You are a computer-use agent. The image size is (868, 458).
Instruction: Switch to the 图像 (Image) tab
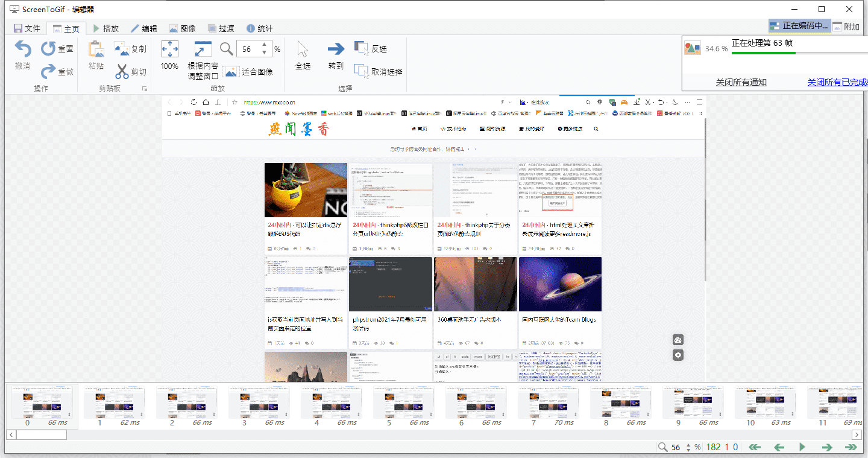[x=182, y=28]
